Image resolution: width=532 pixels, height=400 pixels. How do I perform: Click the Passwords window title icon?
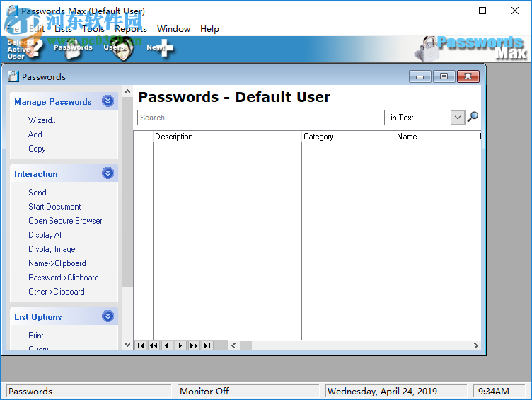pos(13,76)
